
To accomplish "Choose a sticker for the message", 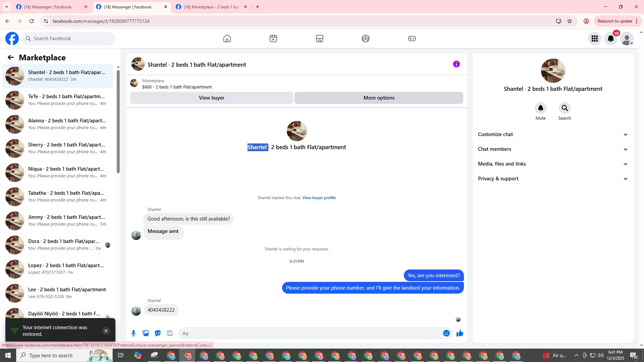I will 158,333.
